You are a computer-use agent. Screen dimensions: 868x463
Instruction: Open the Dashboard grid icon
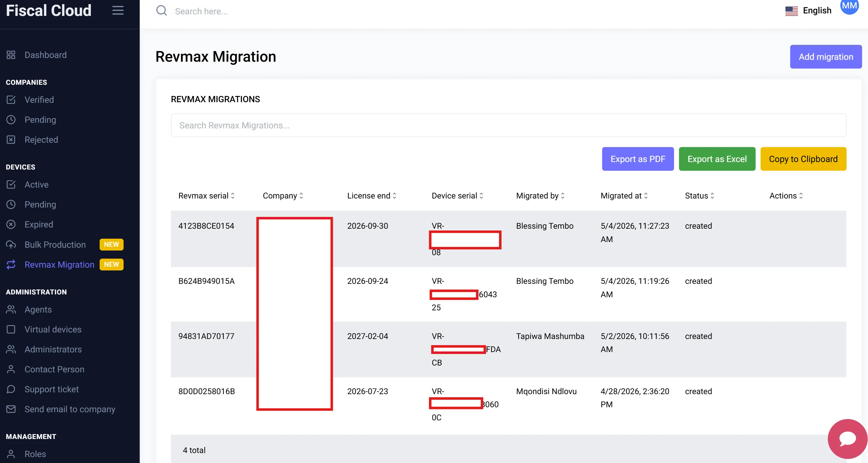pyautogui.click(x=11, y=55)
